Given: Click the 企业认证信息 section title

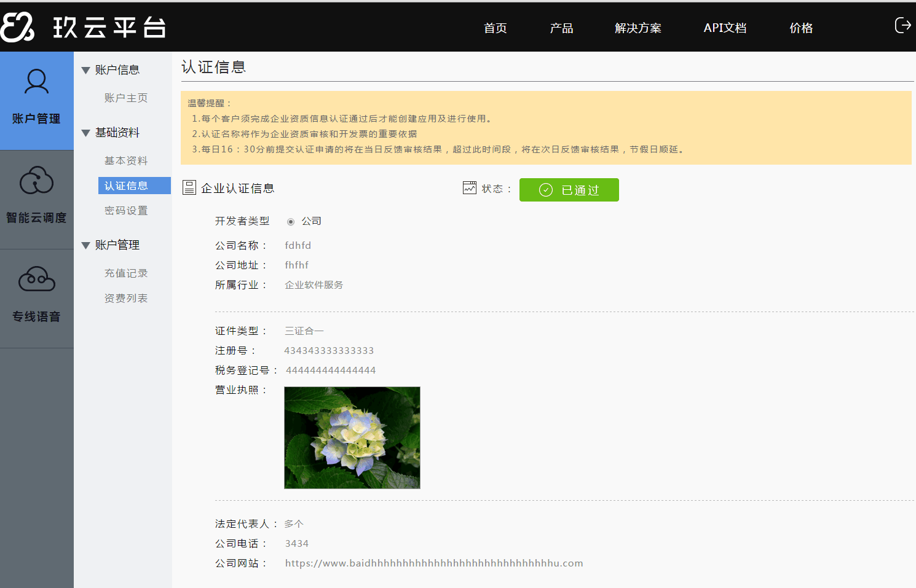Looking at the screenshot, I should click(238, 189).
